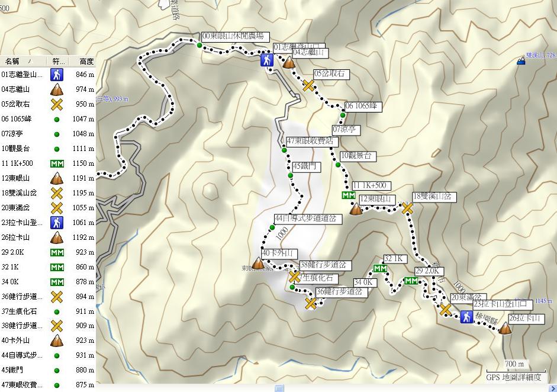The image size is (557, 392).
Task: Select the yellow X marker at 20東滿岔 on map
Action: [x=446, y=310]
